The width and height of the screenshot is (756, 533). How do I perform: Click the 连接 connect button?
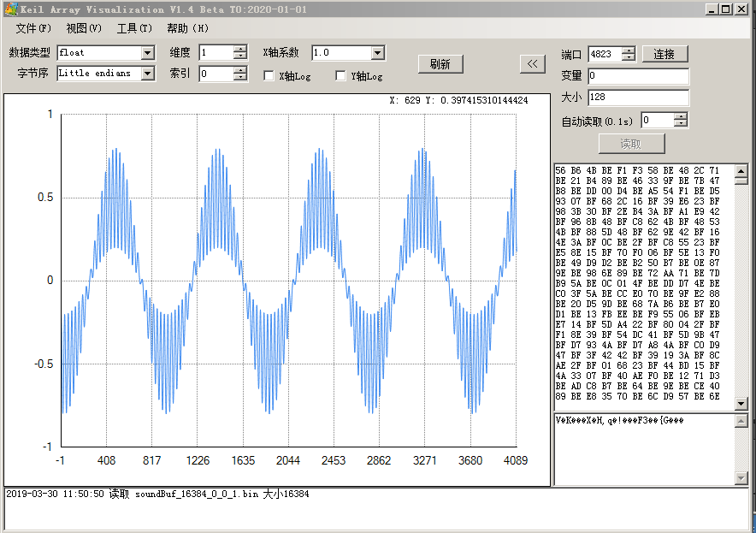click(665, 54)
